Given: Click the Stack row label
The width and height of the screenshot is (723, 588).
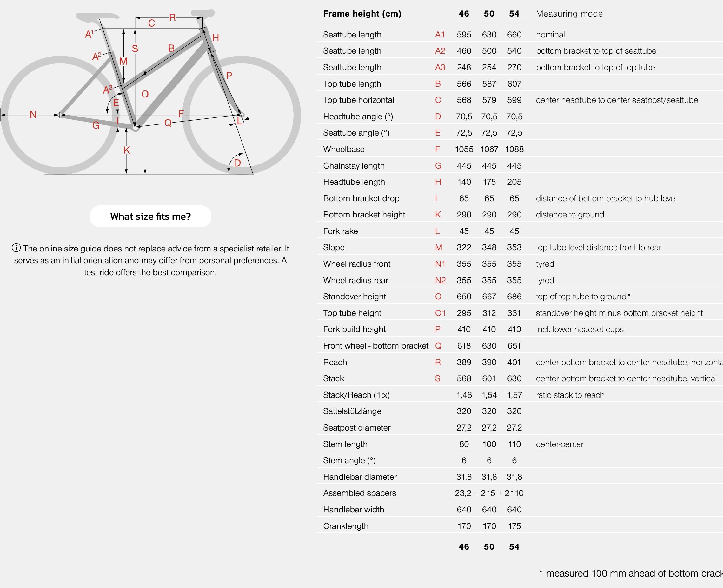Looking at the screenshot, I should [334, 378].
